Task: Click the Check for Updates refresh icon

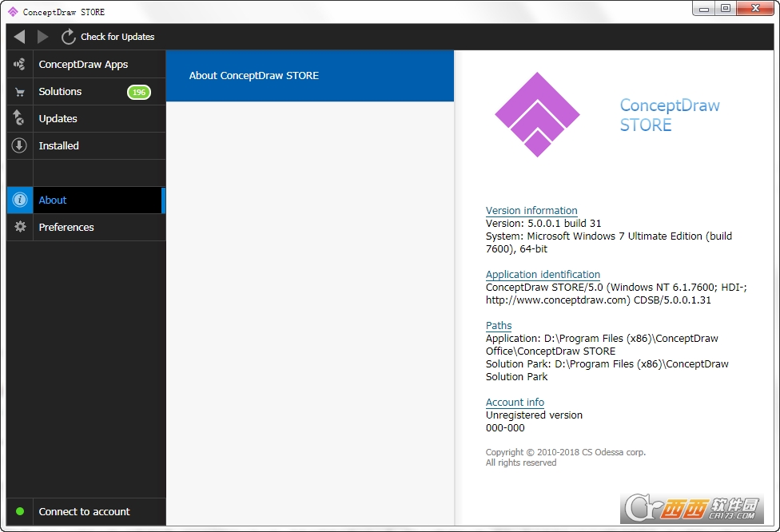Action: click(68, 36)
